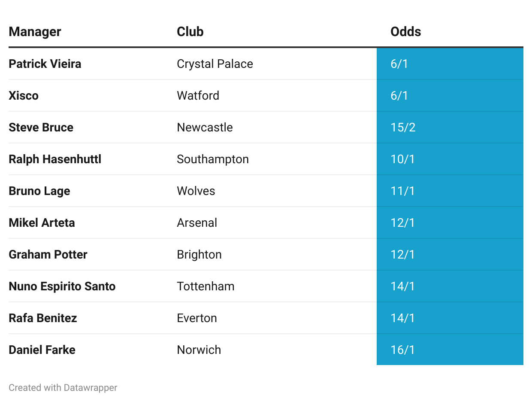This screenshot has width=532, height=402.
Task: Click Xisco in the Manager column
Action: (x=24, y=95)
